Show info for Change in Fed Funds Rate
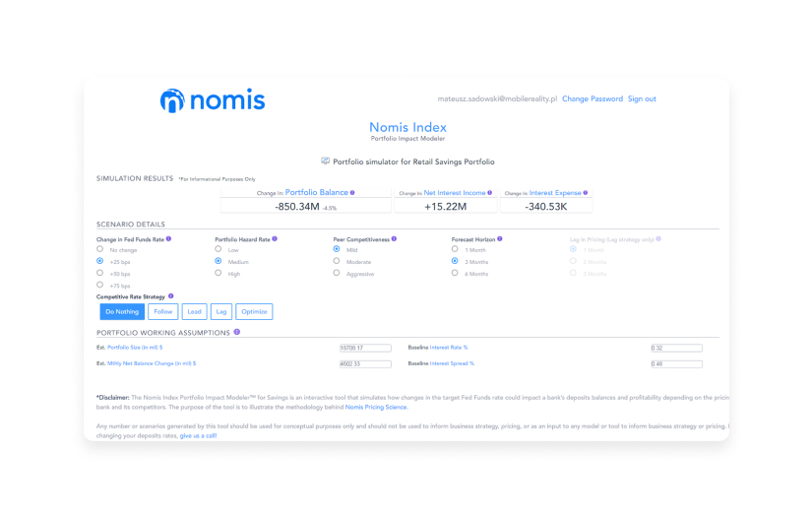Viewport: 812px width, 517px height. pyautogui.click(x=169, y=239)
